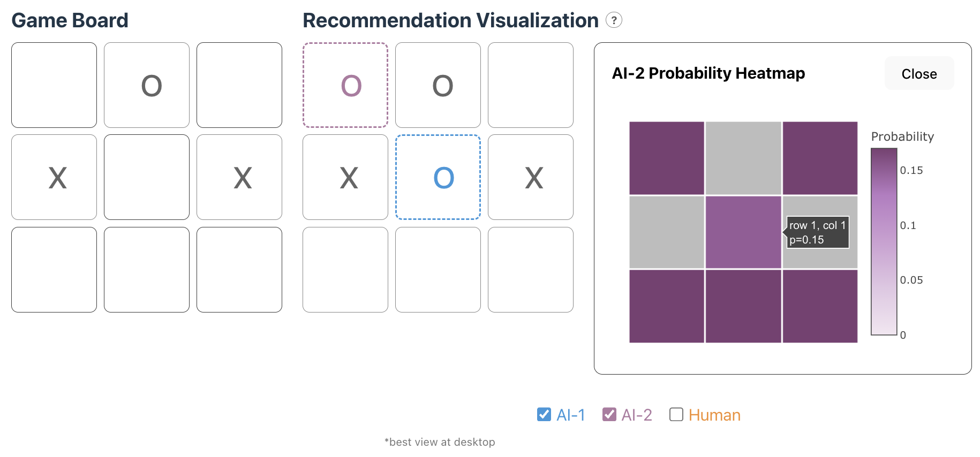The width and height of the screenshot is (980, 457).
Task: Open help via the question mark icon
Action: coord(614,20)
